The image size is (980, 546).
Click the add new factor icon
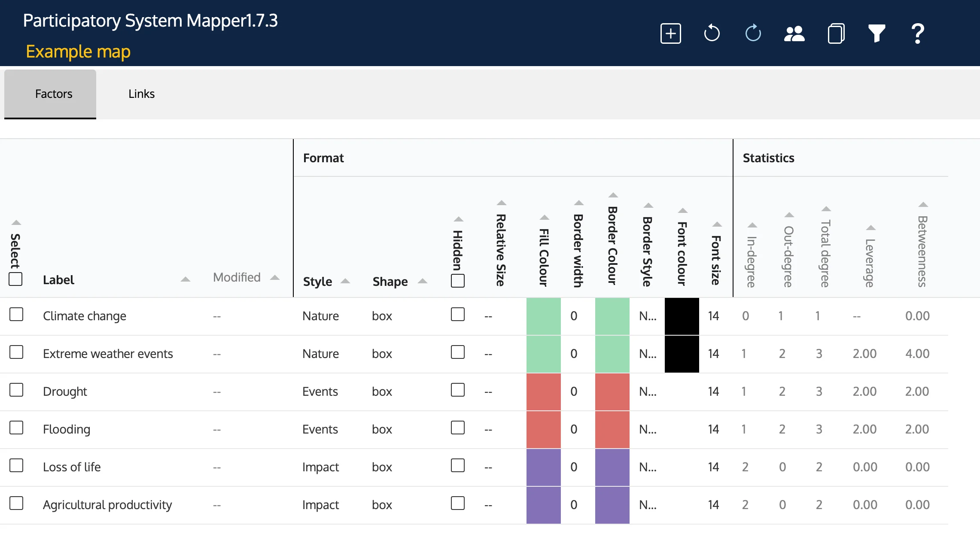coord(670,33)
